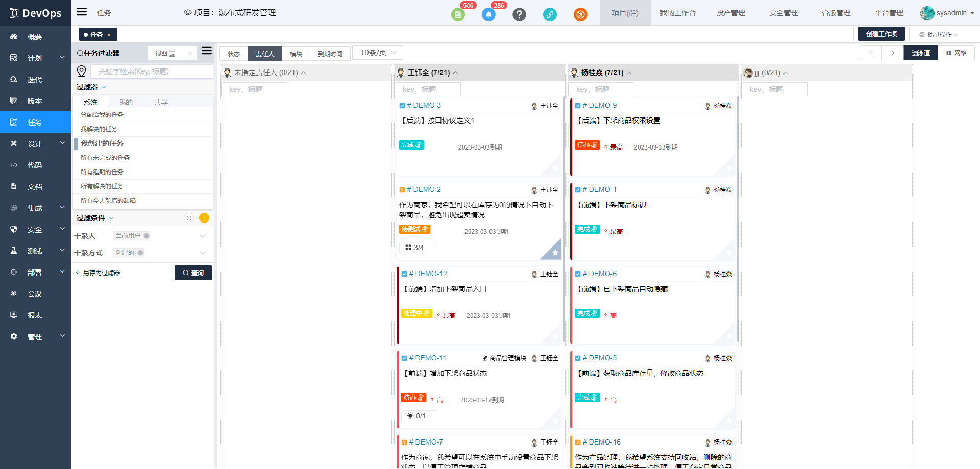Screen dimensions: 980x469
Task: Expand the 干系方式 dropdown
Action: (x=203, y=253)
